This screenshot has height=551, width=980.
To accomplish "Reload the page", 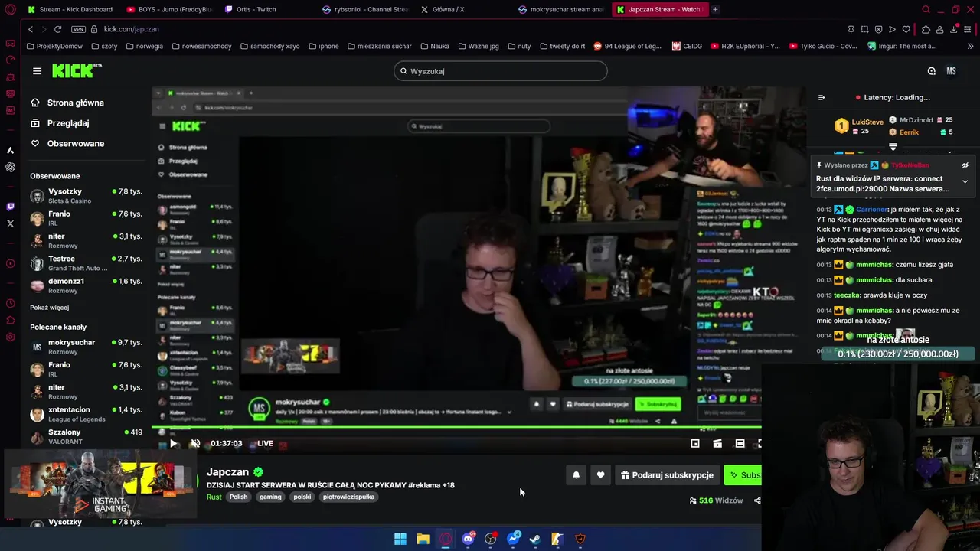I will pyautogui.click(x=57, y=29).
